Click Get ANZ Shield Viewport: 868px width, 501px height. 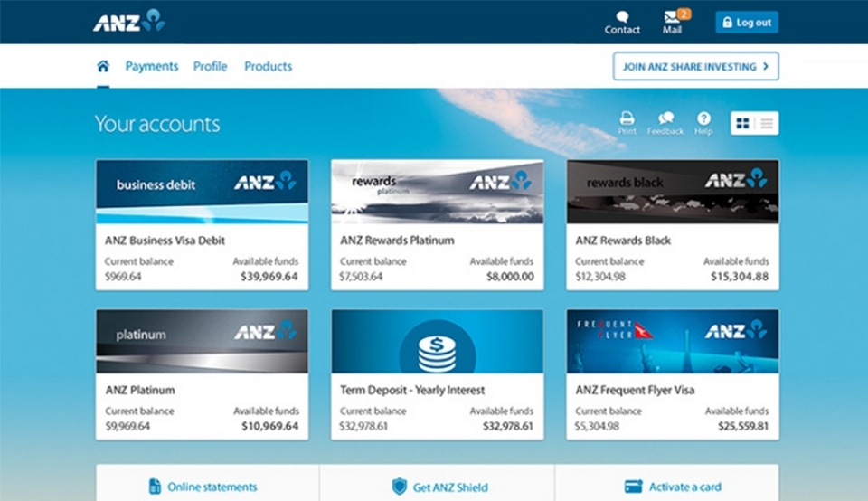tap(439, 487)
